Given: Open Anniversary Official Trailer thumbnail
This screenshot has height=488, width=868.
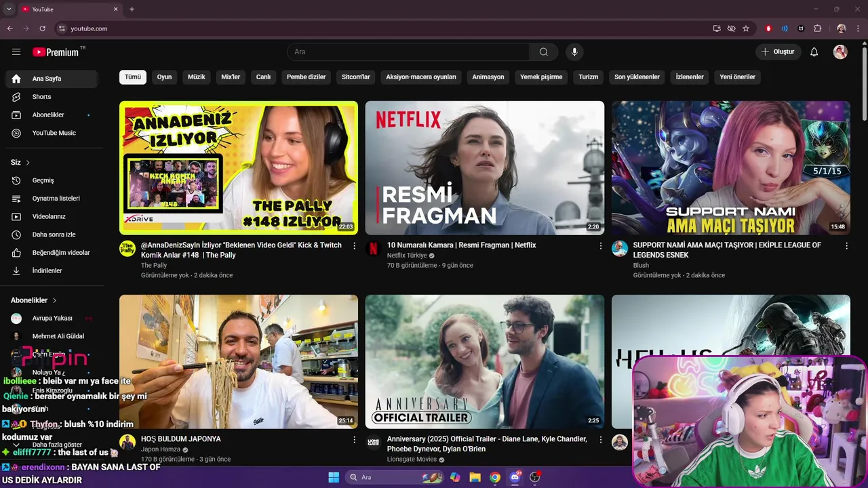Looking at the screenshot, I should 485,361.
